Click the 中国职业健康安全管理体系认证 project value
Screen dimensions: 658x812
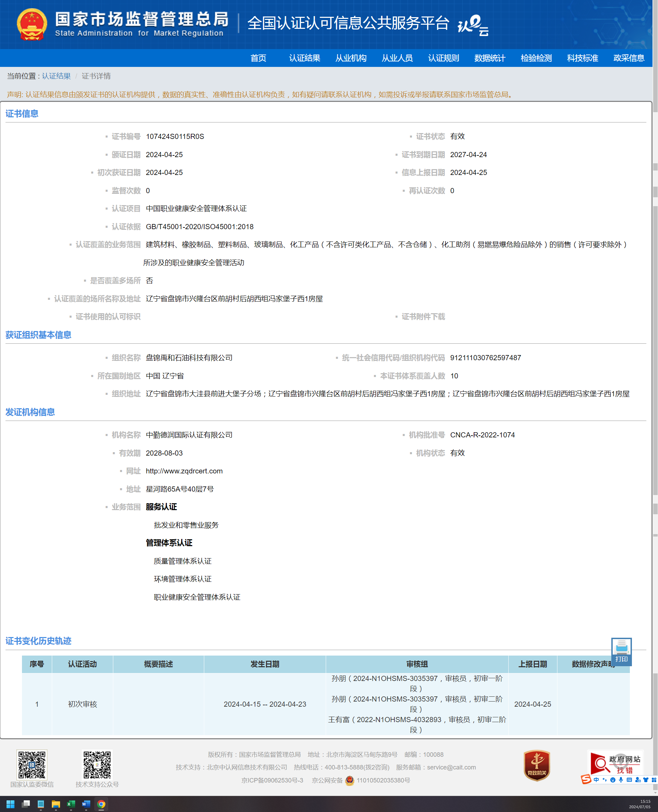tap(196, 208)
